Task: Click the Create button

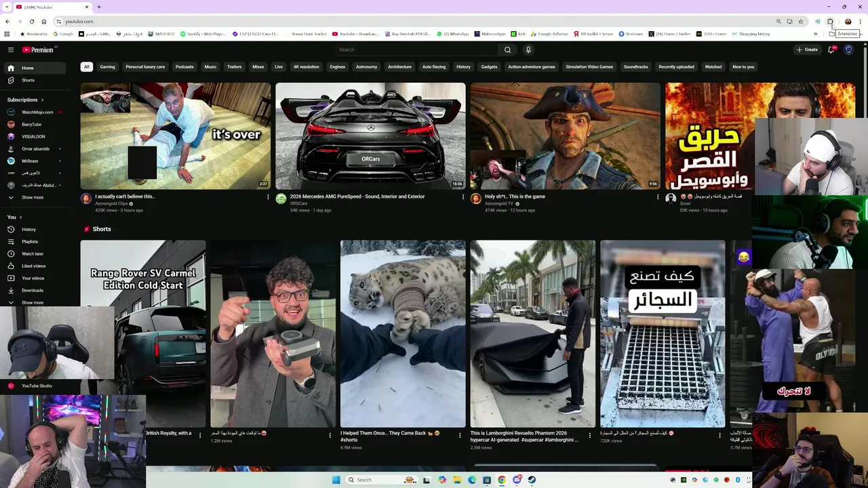Action: [x=807, y=49]
